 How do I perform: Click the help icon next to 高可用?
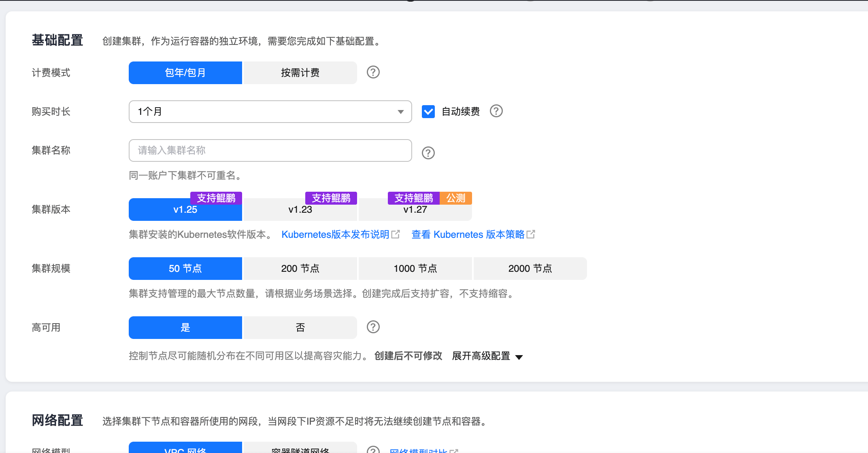[373, 327]
